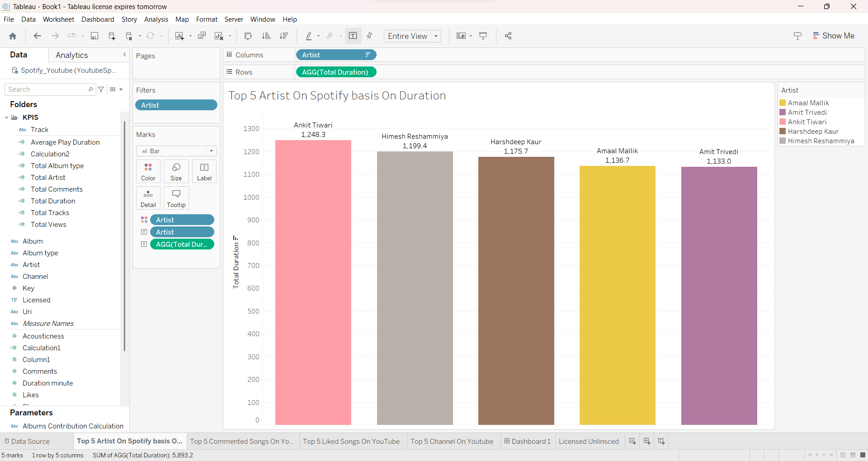Click the search field in Data pane
The image size is (868, 461).
(x=45, y=89)
